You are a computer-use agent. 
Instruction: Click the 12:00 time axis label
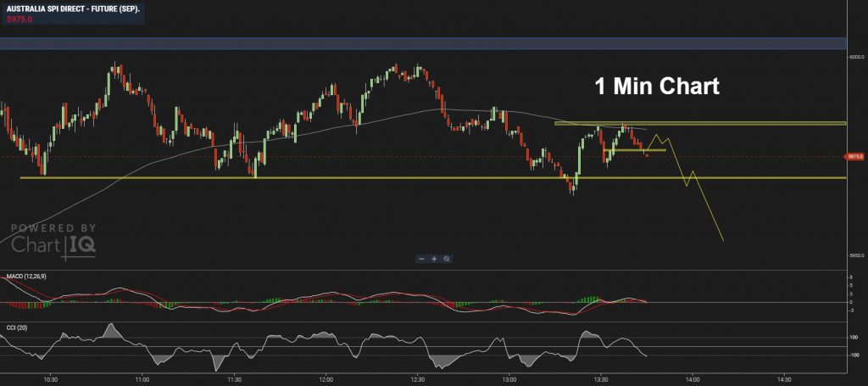tap(326, 380)
